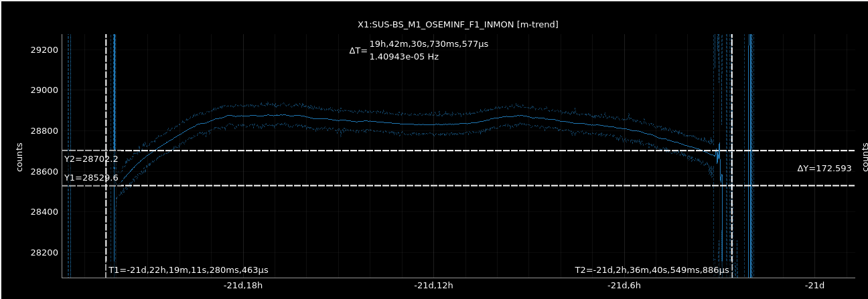Click the 28800 y-axis tick label

pyautogui.click(x=45, y=131)
